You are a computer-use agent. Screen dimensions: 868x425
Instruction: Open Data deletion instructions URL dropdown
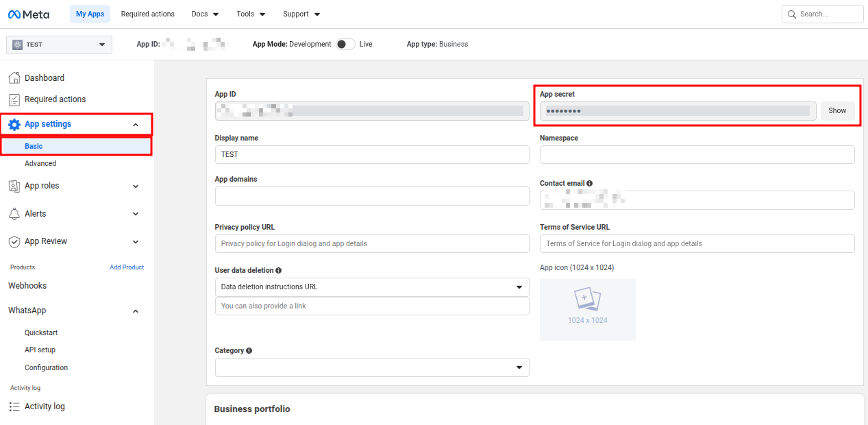pyautogui.click(x=372, y=287)
